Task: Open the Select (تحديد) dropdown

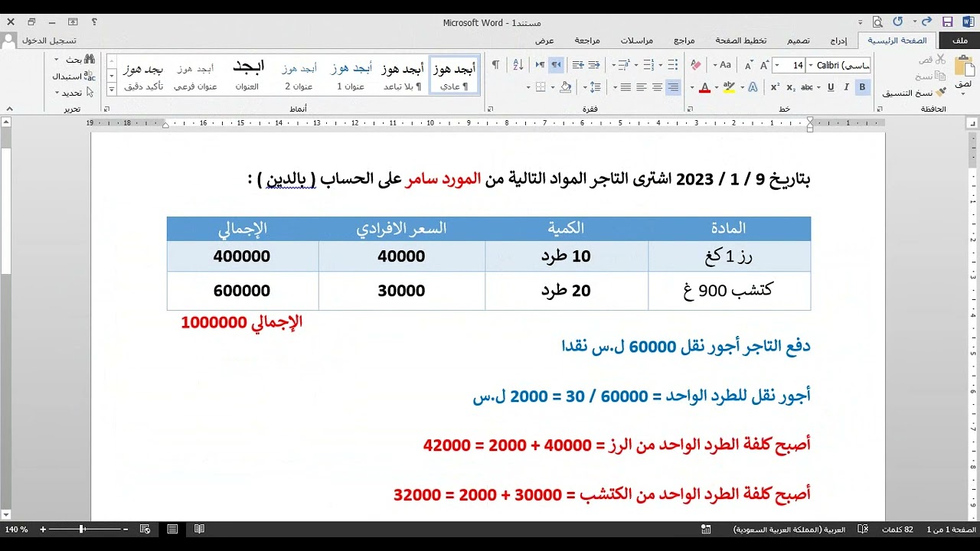Action: coord(73,93)
